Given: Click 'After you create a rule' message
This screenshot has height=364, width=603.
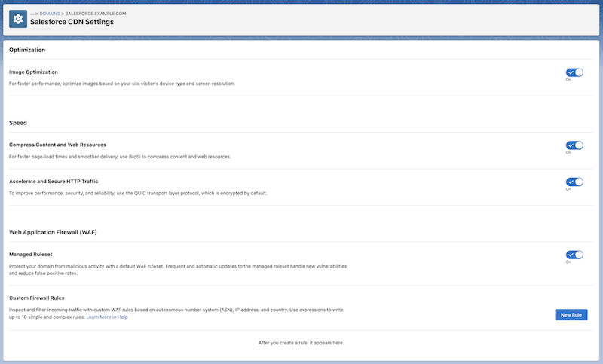Looking at the screenshot, I should click(x=301, y=343).
